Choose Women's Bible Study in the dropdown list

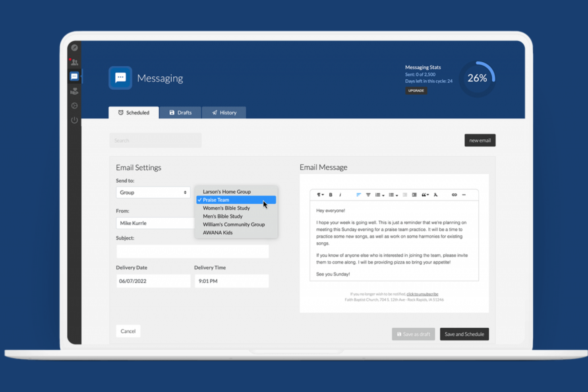coord(226,208)
